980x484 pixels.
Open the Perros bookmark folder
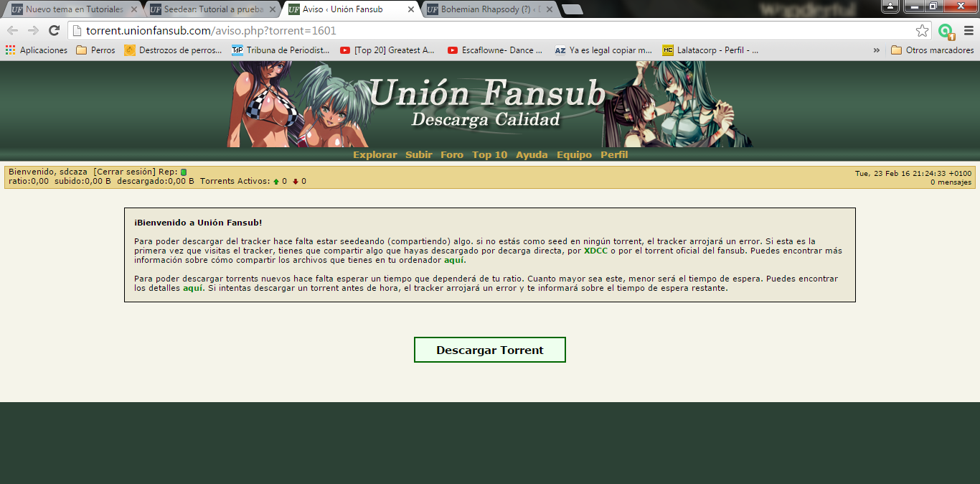[95, 50]
